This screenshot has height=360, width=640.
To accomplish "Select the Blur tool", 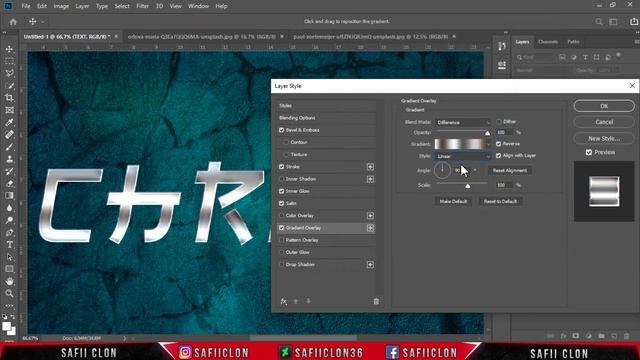I will [9, 208].
